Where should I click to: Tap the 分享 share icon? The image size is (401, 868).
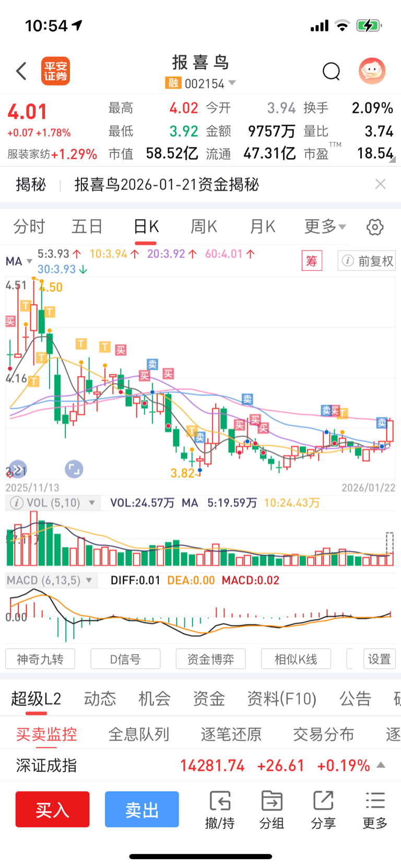pos(323,810)
